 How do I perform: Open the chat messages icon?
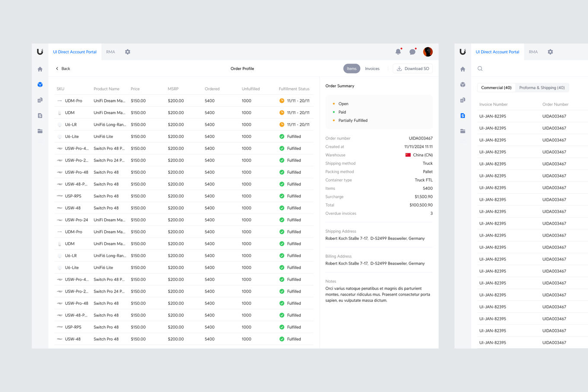pos(412,52)
